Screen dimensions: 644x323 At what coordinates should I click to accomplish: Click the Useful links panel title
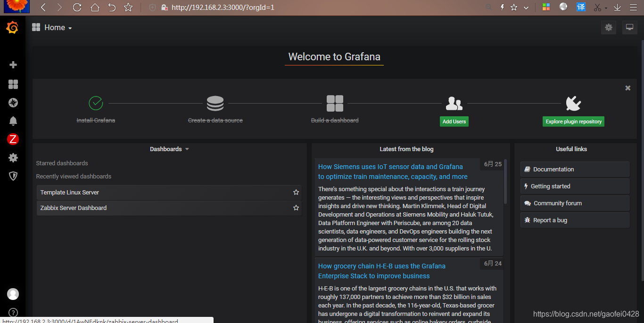pyautogui.click(x=571, y=149)
